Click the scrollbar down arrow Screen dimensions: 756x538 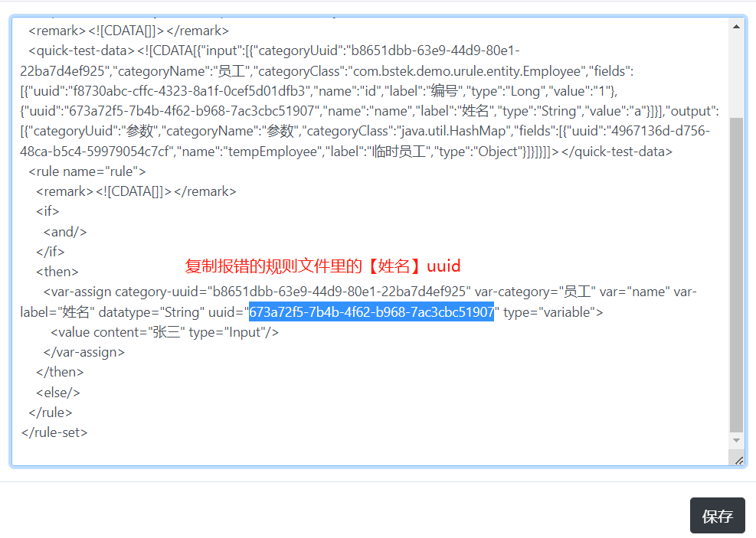pos(736,440)
